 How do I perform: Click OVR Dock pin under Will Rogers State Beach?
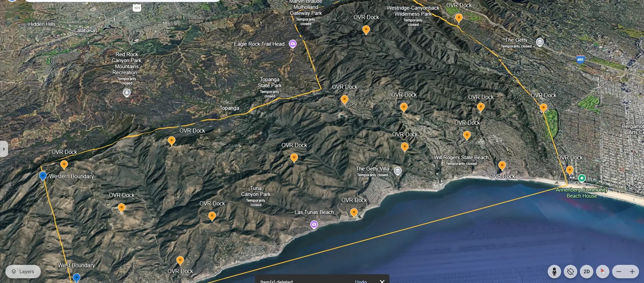coord(502,165)
